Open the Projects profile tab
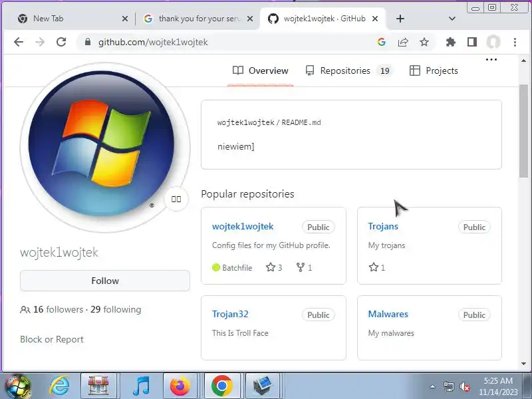 tap(434, 70)
